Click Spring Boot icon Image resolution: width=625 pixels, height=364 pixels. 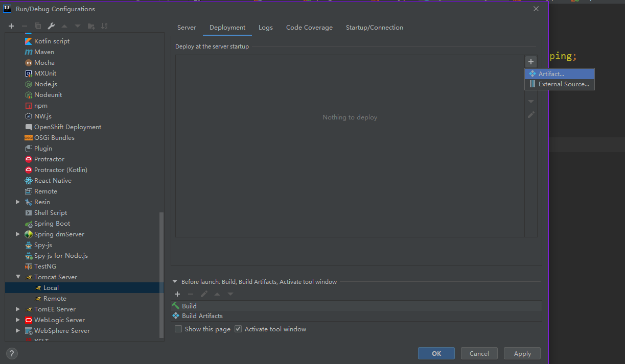click(x=29, y=224)
